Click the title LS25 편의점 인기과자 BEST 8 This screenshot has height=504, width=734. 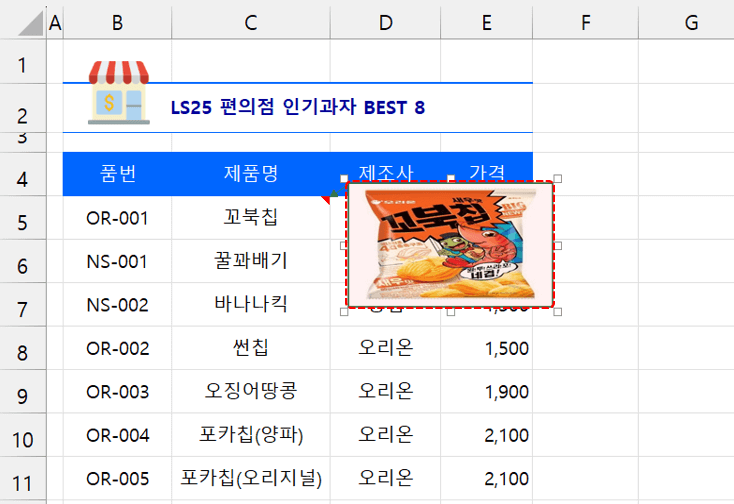coord(298,107)
